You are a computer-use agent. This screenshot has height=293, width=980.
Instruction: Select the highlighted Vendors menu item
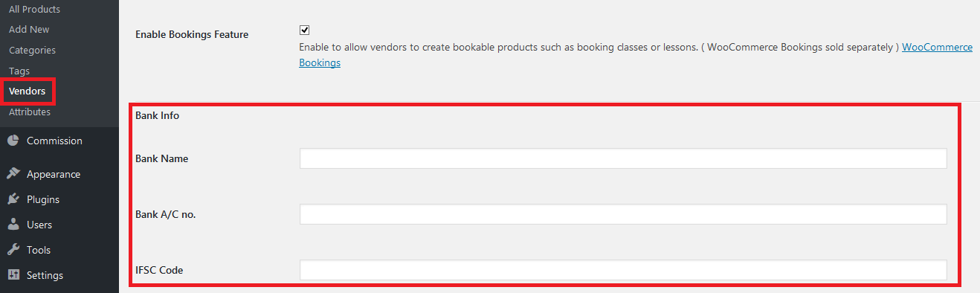coord(27,91)
